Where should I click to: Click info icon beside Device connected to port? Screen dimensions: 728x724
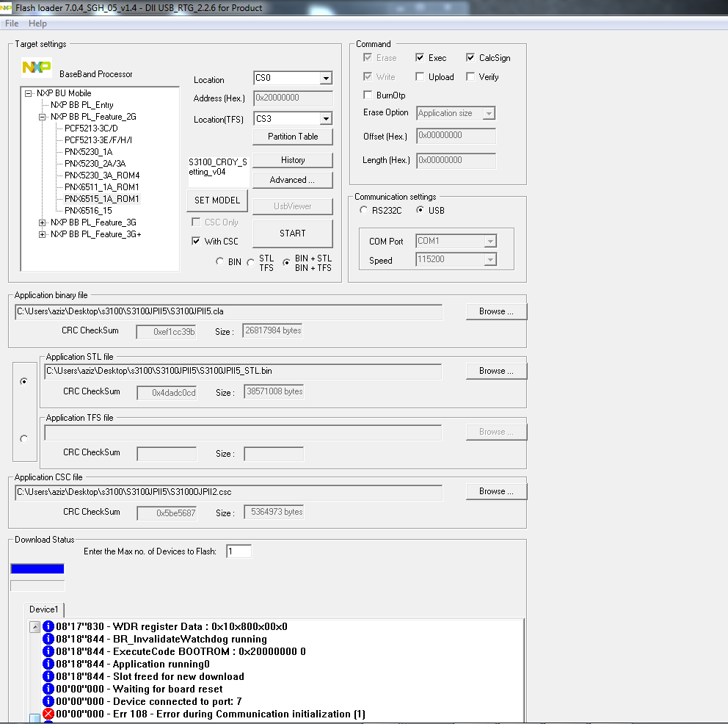tap(48, 701)
